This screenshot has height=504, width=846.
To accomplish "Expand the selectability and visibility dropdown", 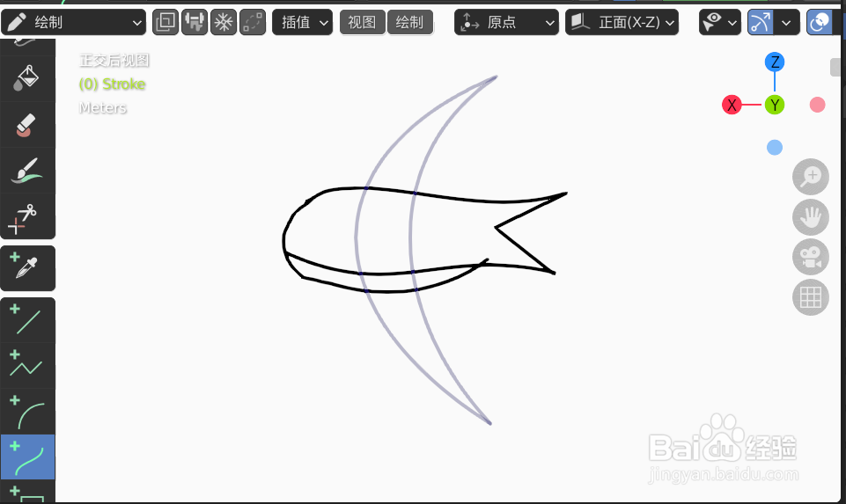I will click(x=720, y=22).
